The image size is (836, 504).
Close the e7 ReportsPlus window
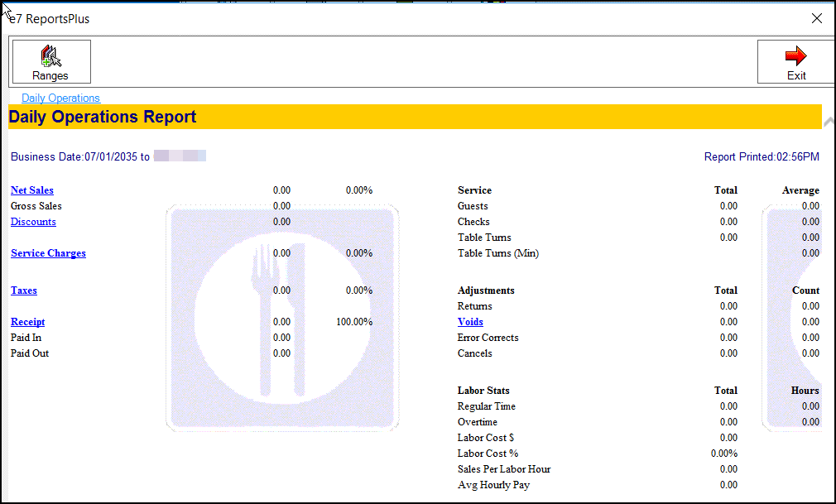tap(816, 18)
